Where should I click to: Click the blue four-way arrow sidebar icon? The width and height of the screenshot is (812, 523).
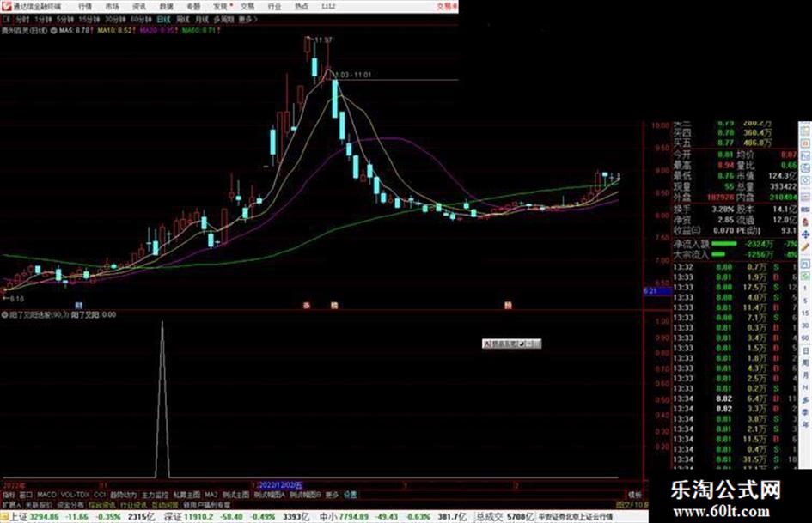[x=805, y=234]
